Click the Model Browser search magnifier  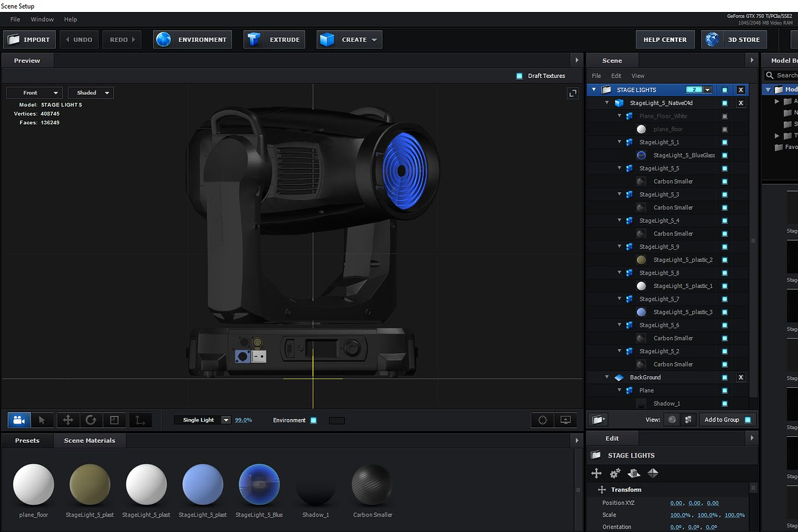[770, 76]
